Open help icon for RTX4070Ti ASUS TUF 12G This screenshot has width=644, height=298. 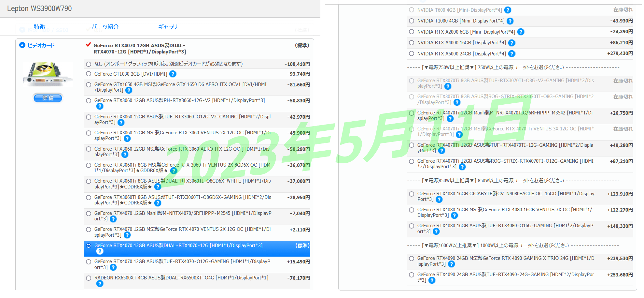click(442, 151)
